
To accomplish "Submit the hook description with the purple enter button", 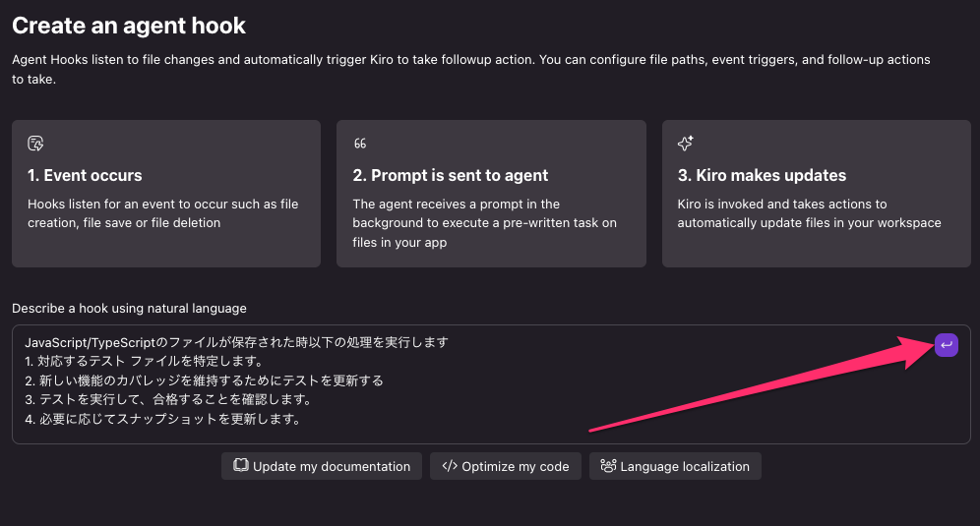I will [x=947, y=345].
